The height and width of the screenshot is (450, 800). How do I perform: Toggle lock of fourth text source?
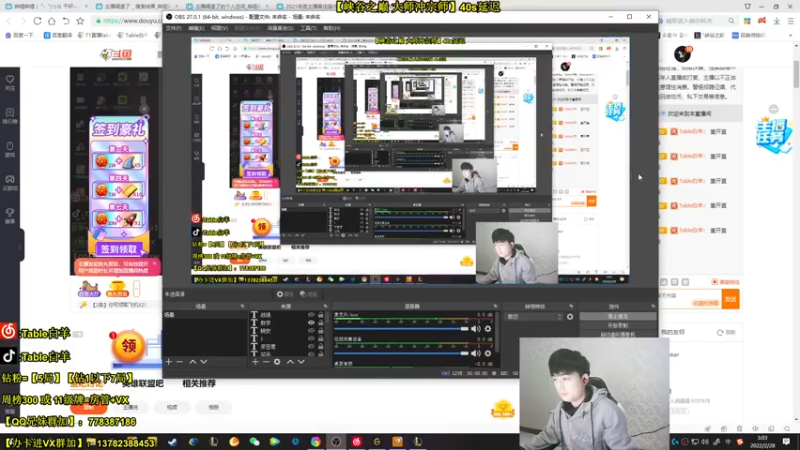[x=320, y=338]
